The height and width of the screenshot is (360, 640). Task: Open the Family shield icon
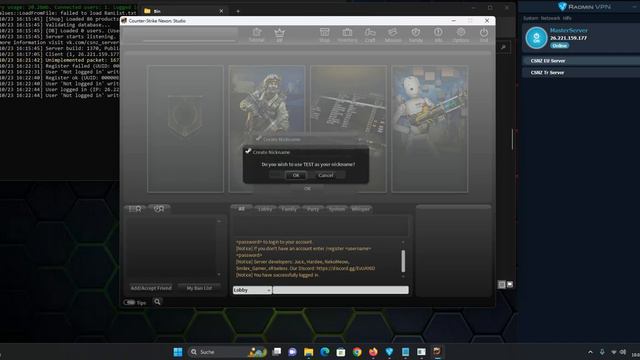pos(416,35)
